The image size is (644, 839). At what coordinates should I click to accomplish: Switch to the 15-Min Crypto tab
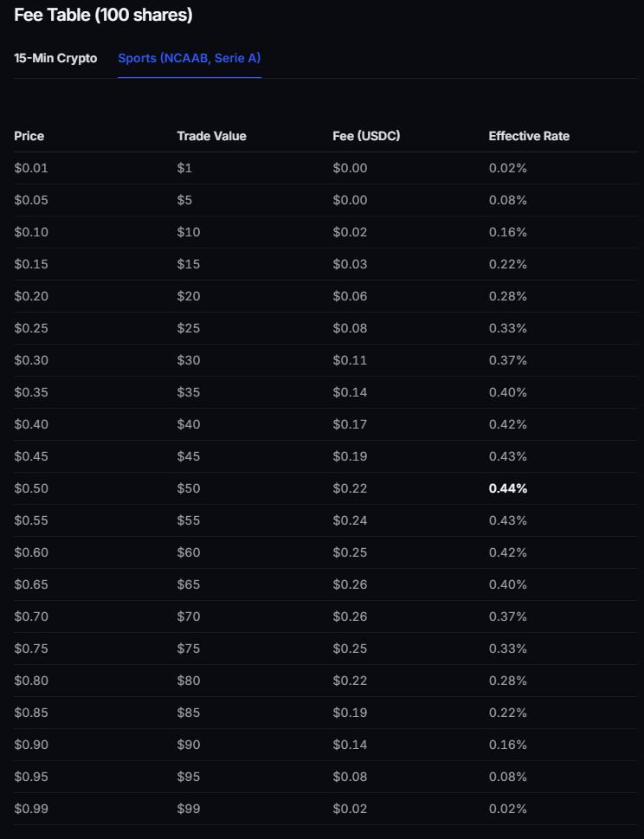(55, 58)
